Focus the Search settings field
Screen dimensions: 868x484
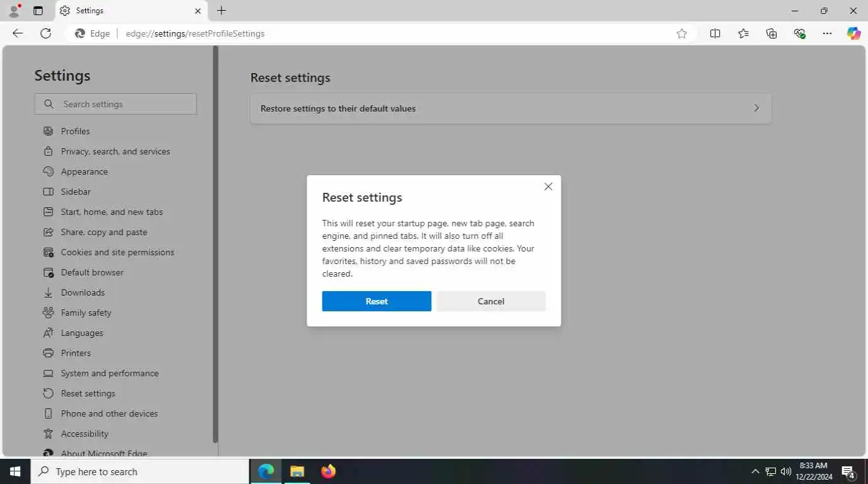point(115,104)
